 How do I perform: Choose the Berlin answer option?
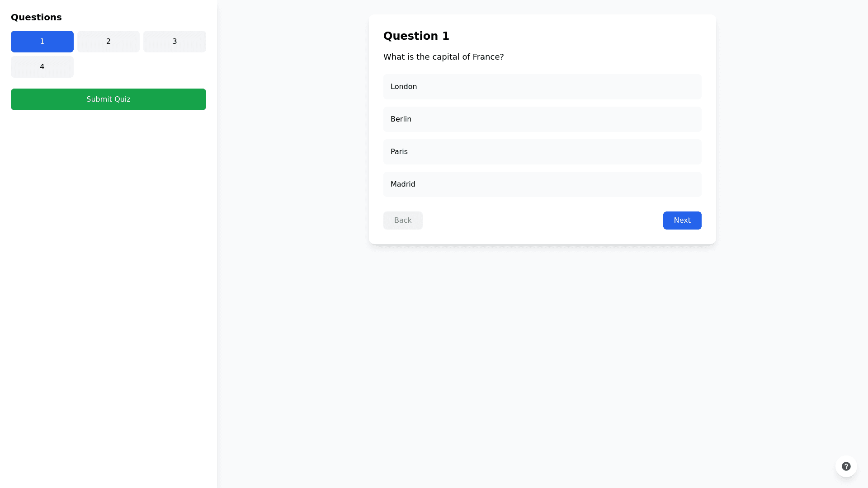542,119
